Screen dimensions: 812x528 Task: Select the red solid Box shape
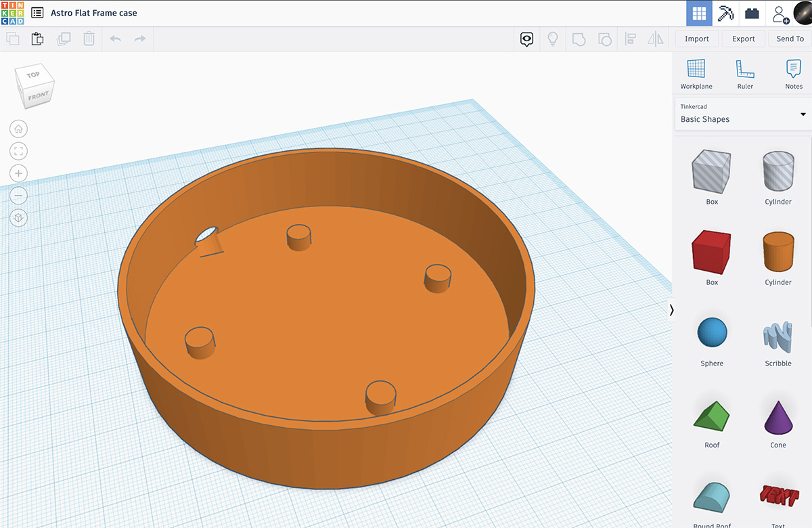[x=711, y=252]
